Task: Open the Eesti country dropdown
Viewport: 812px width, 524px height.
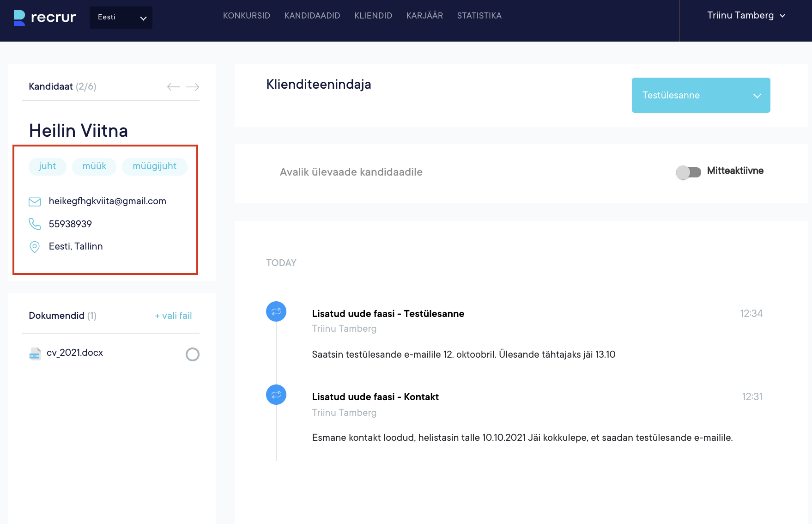Action: 121,18
